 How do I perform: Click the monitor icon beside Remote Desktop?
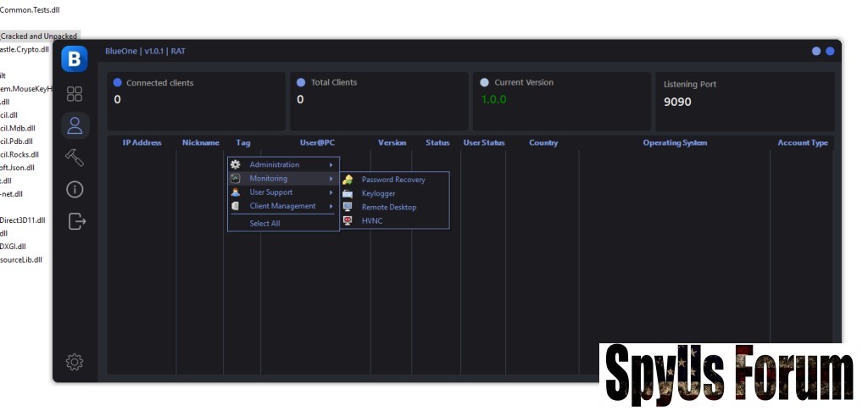coord(348,207)
